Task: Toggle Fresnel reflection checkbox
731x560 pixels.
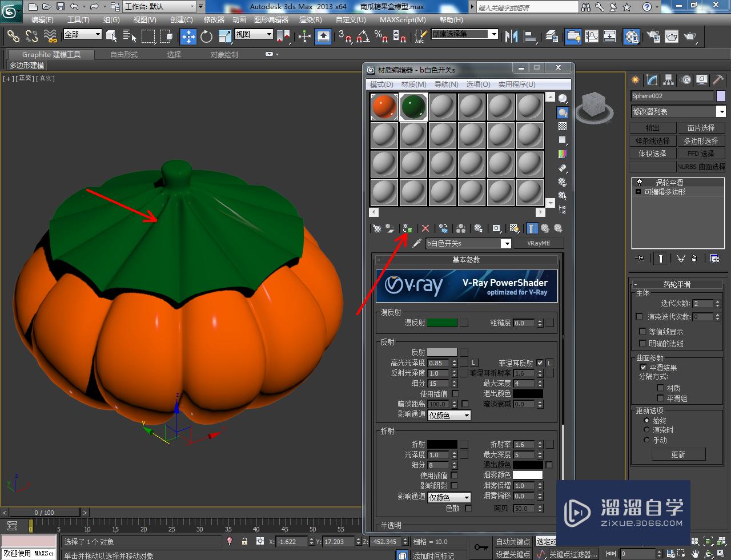Action: point(540,363)
